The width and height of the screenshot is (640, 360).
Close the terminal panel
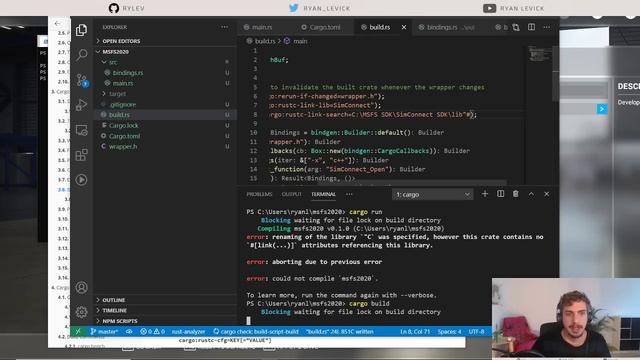(x=547, y=194)
